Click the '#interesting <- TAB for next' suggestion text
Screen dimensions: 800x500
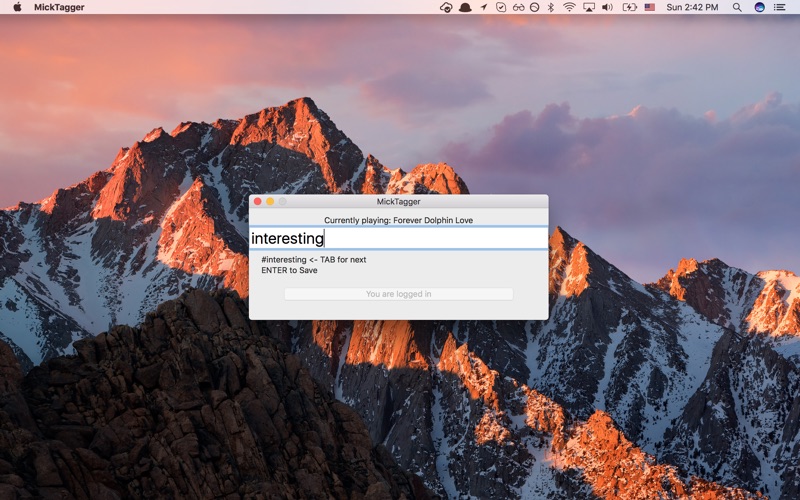(313, 260)
